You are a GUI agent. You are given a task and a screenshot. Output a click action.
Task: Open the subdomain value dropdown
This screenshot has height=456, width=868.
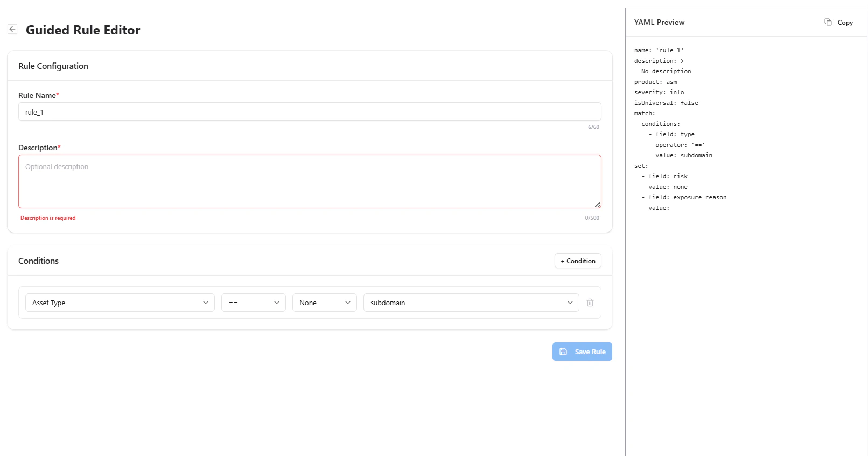coord(471,303)
